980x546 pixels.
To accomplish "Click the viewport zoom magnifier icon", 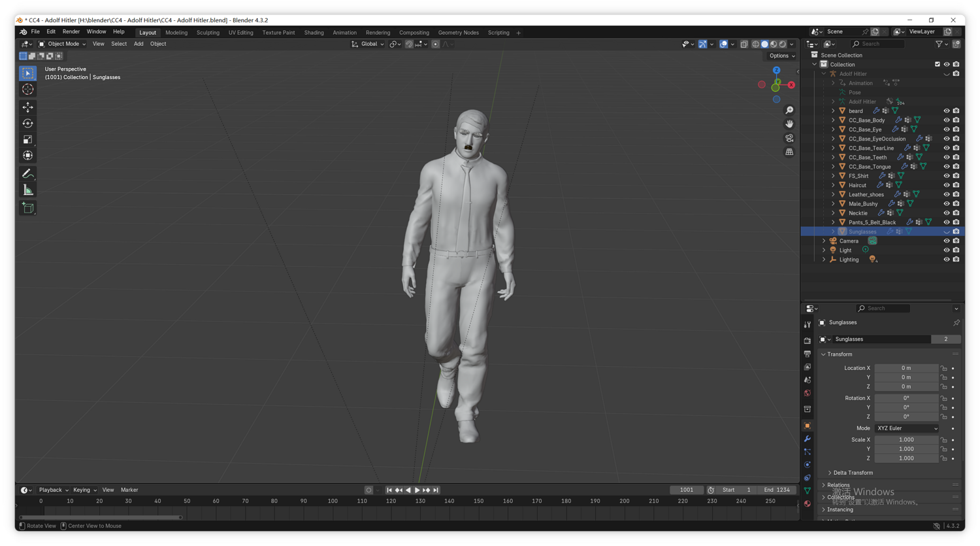I will tap(789, 111).
